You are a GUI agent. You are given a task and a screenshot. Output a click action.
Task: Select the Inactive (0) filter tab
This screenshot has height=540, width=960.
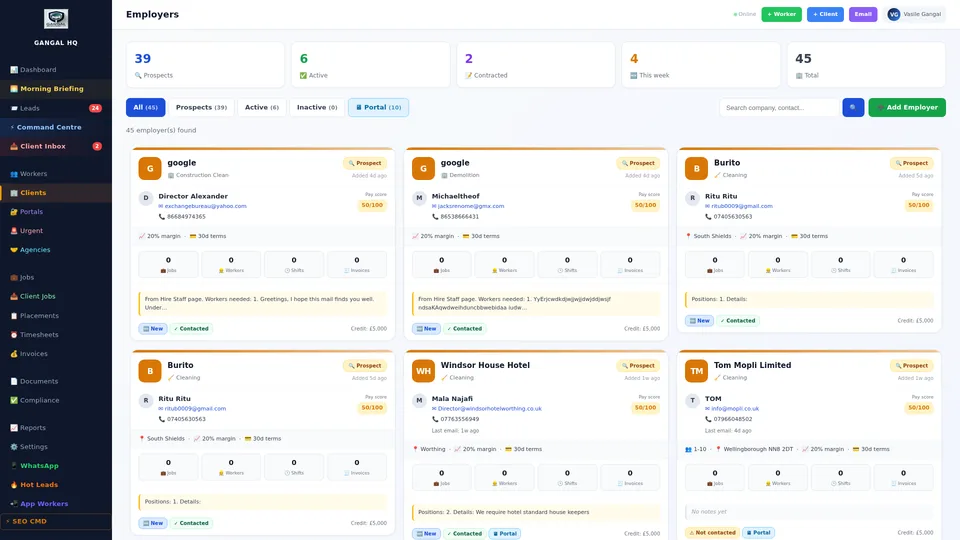click(317, 107)
